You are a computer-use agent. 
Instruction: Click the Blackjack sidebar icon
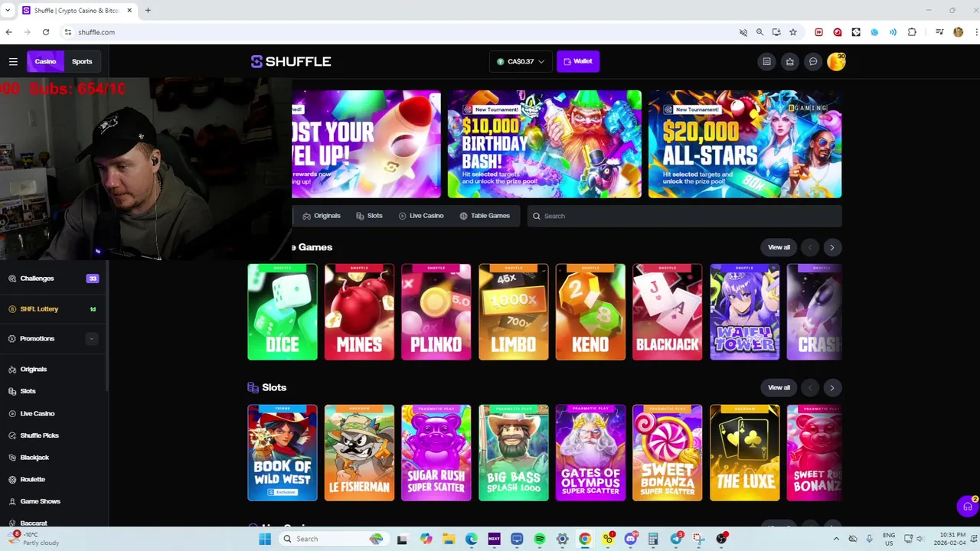pos(12,458)
